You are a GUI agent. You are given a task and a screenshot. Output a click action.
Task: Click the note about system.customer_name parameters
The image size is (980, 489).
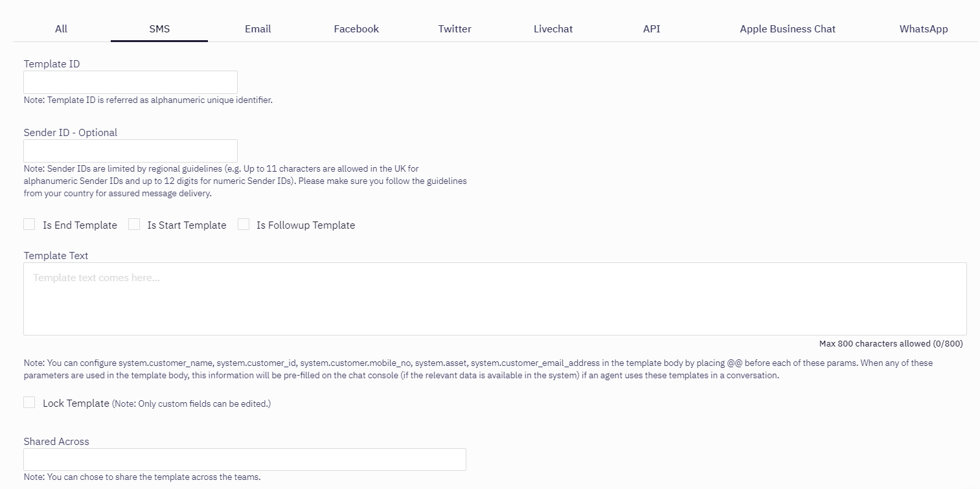[x=479, y=369]
